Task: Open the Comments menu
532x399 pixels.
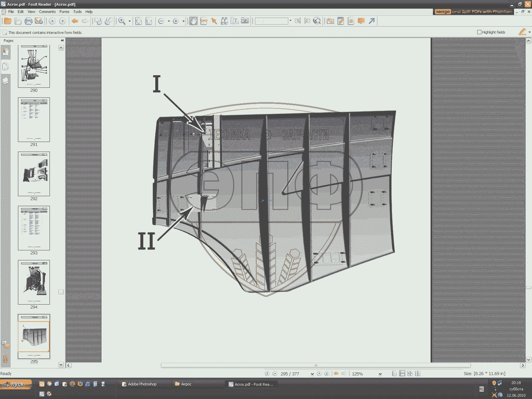Action: [47, 12]
